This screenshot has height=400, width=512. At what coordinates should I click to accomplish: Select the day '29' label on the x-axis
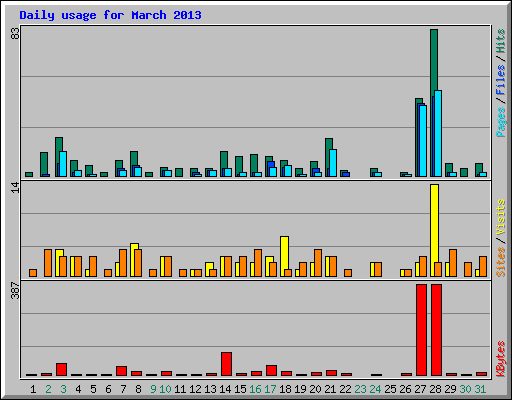tap(450, 389)
